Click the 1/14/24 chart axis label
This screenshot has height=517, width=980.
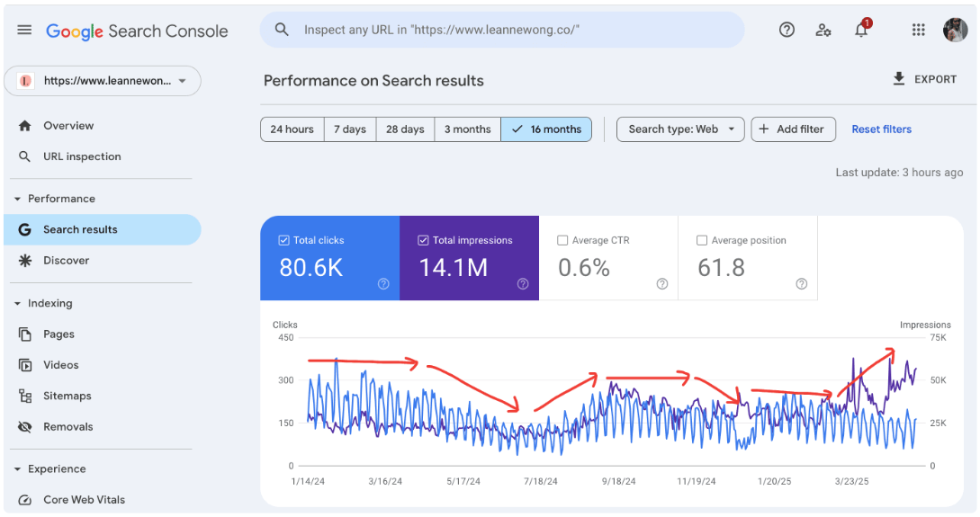pos(308,481)
